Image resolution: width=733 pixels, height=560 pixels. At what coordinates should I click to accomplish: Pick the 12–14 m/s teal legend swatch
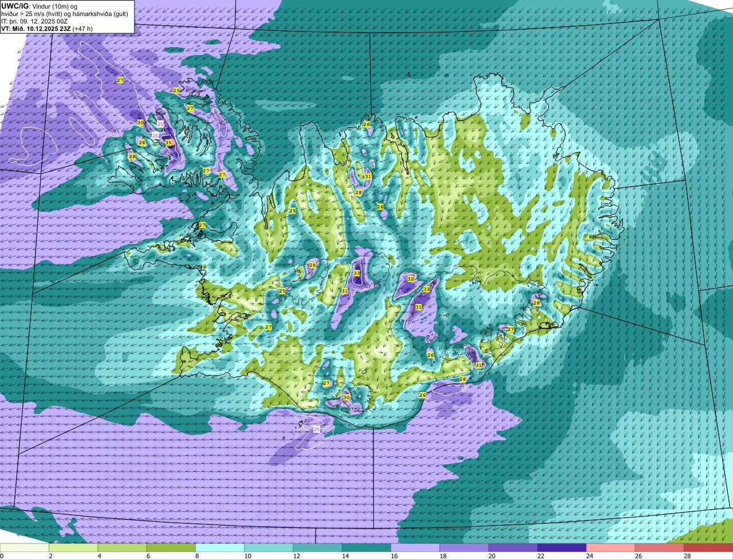click(x=317, y=547)
